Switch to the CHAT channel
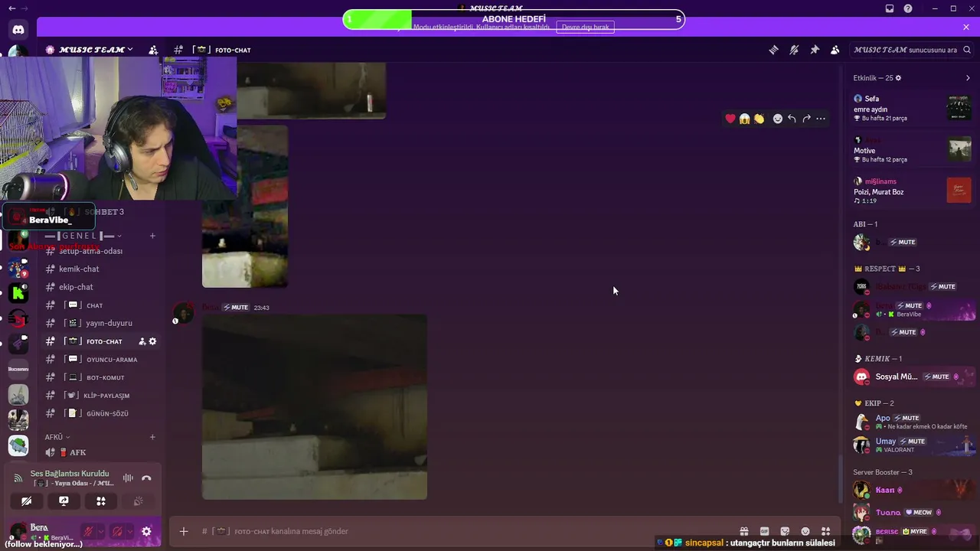 point(101,305)
